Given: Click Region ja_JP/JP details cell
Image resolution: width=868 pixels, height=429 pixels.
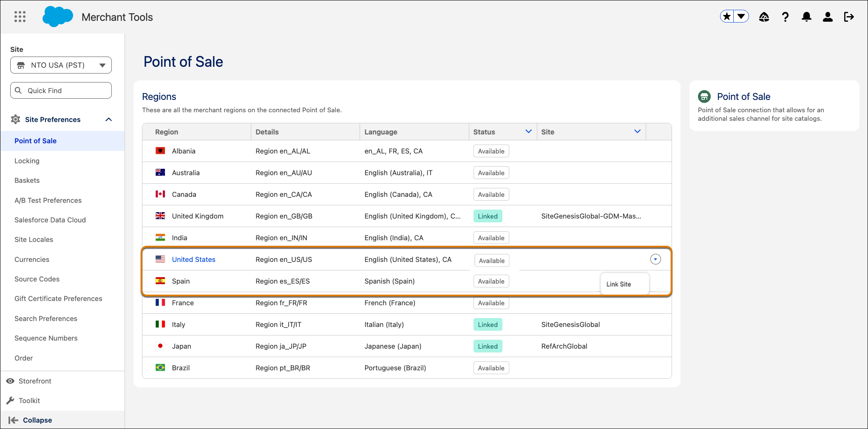Looking at the screenshot, I should (281, 346).
